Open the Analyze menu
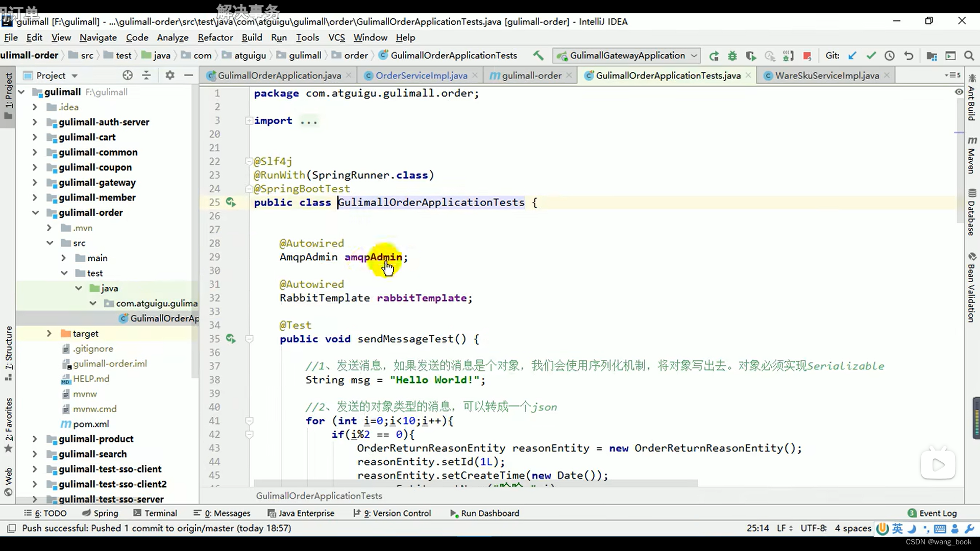Screen dimensions: 980x551 (x=173, y=37)
